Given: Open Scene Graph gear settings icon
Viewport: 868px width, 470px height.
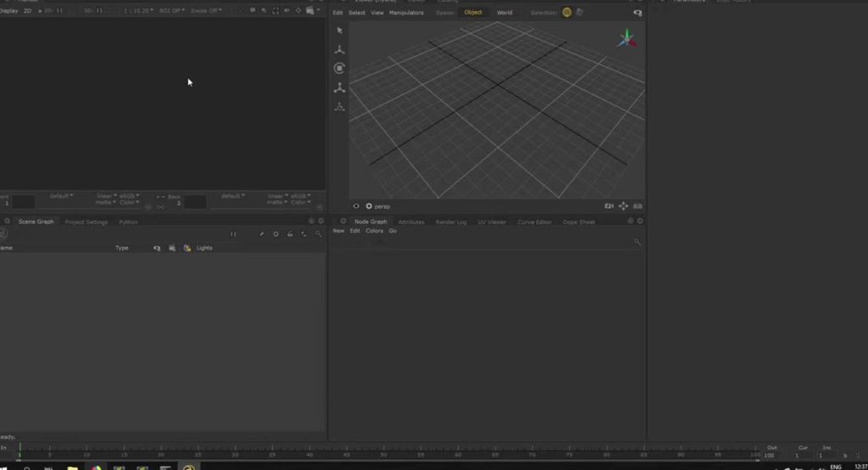Looking at the screenshot, I should tap(275, 234).
